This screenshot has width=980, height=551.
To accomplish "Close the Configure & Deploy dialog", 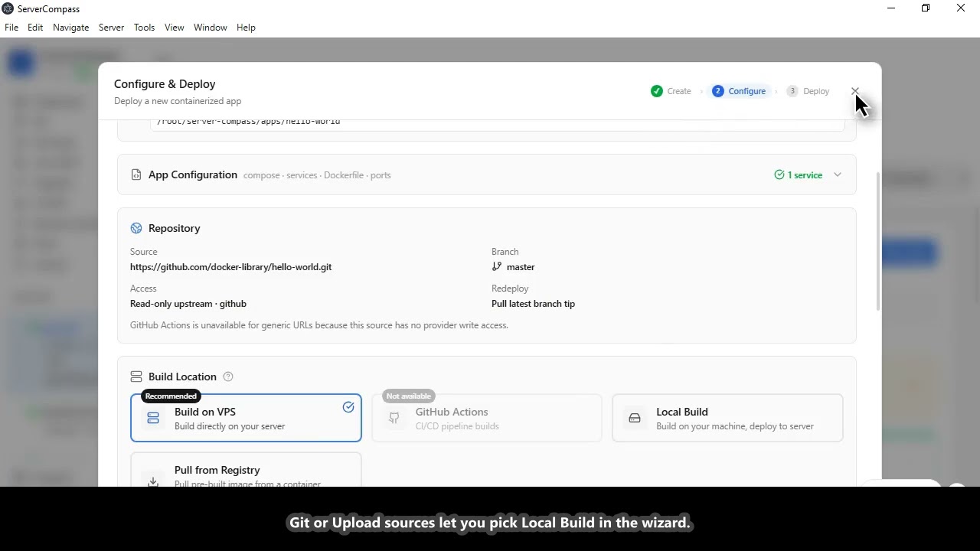I will point(854,91).
